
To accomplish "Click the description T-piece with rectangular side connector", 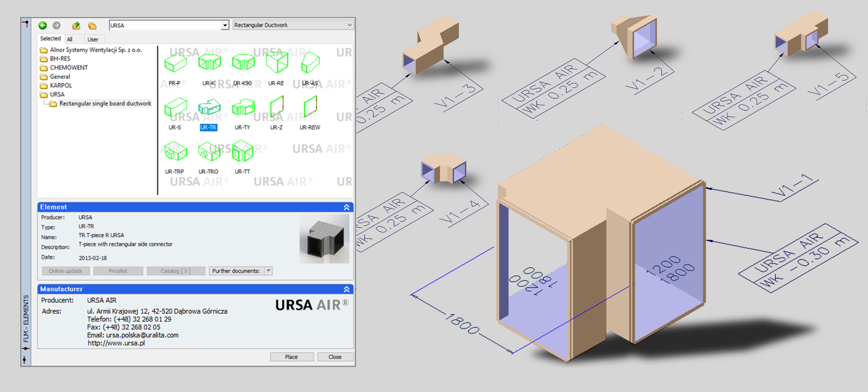I will (125, 244).
